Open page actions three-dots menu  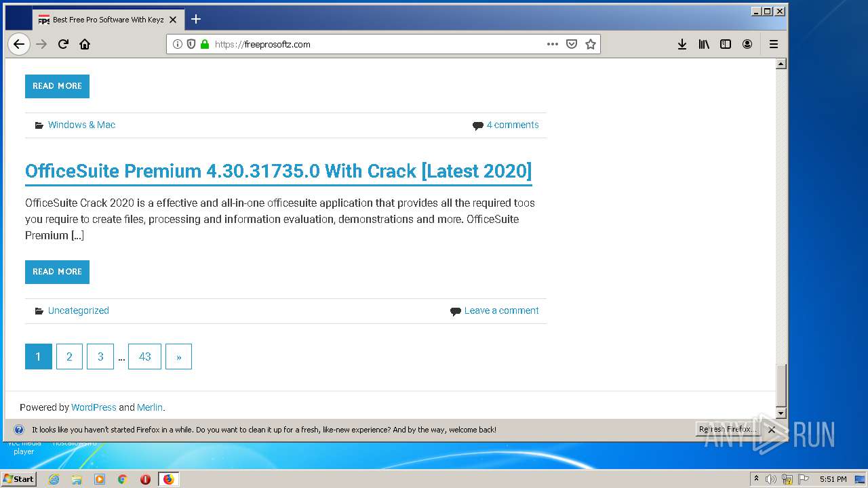553,44
